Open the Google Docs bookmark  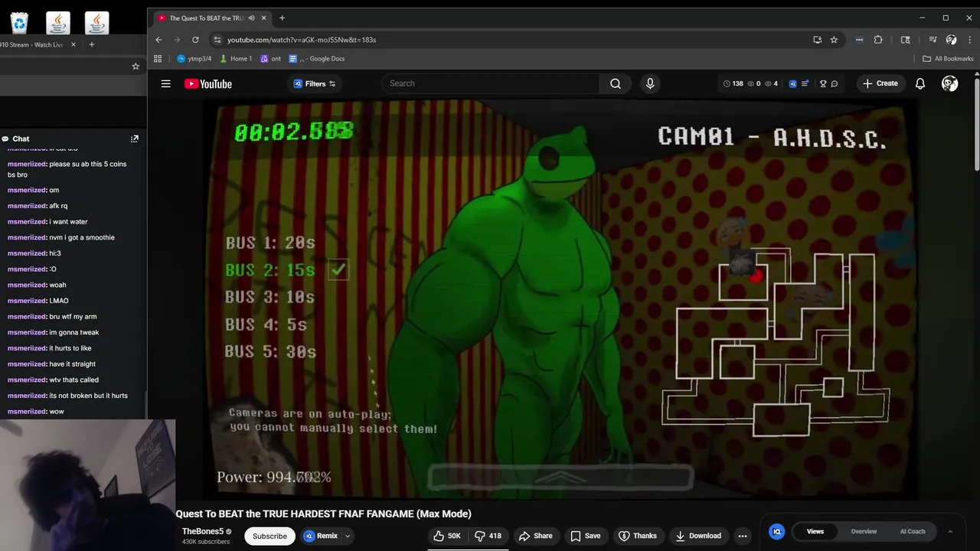tap(316, 58)
